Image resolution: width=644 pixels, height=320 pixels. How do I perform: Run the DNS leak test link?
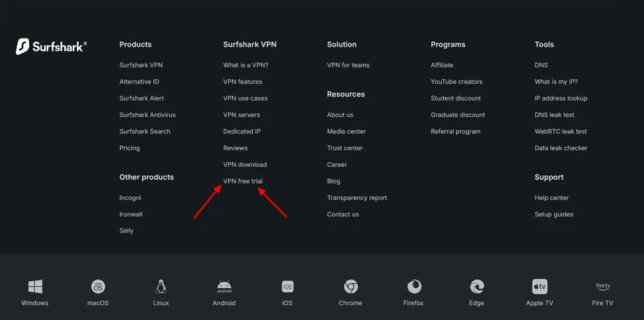pos(554,115)
